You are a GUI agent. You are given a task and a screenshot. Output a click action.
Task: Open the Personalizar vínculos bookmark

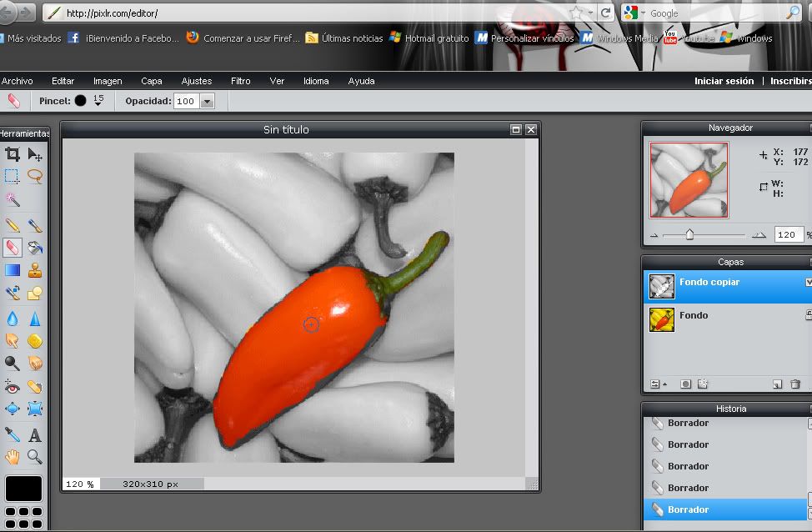click(525, 38)
